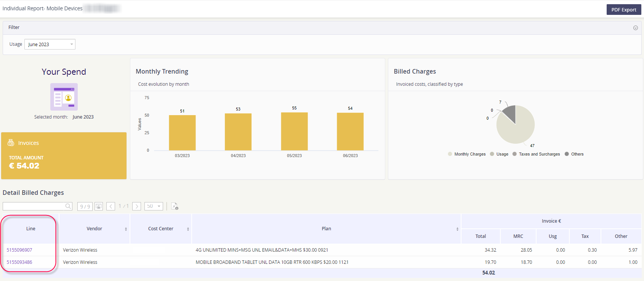
Task: Open the Usage month dropdown June 2023
Action: pos(50,44)
